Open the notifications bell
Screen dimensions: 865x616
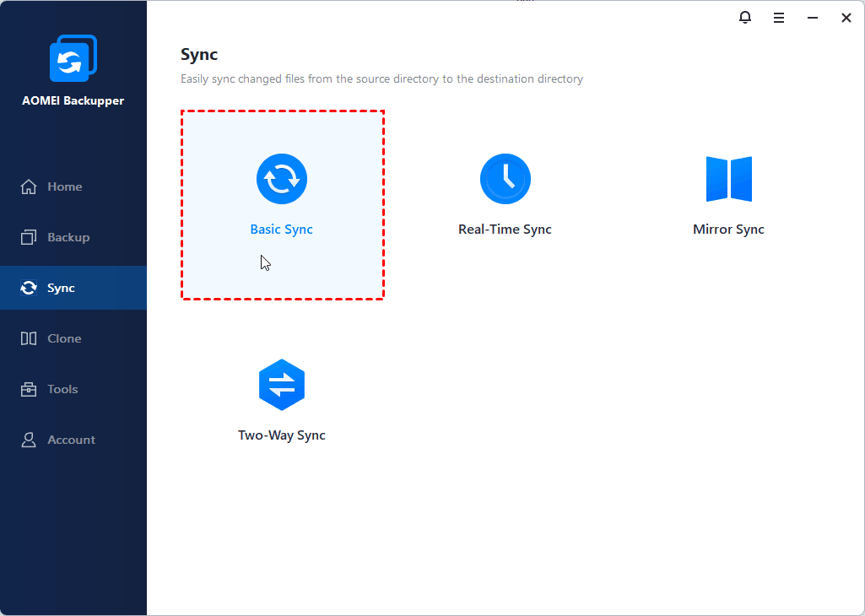tap(744, 18)
